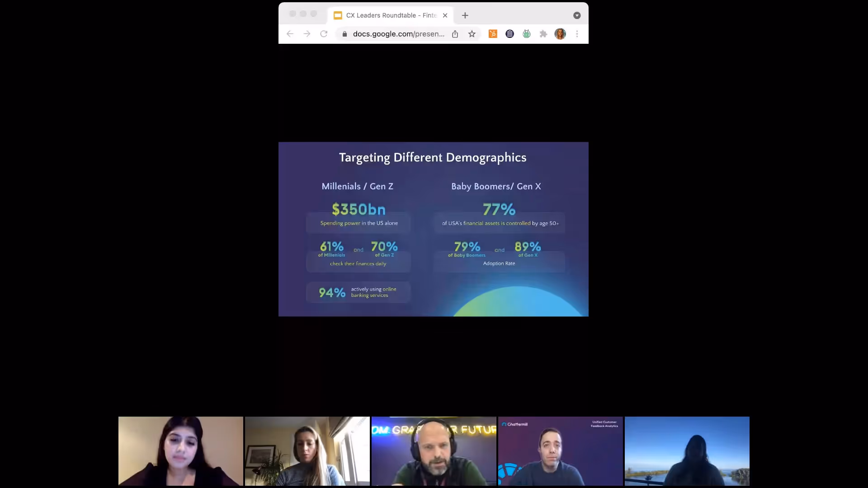Screen dimensions: 868x488
Task: Click the share page icon in address bar
Action: coord(455,34)
